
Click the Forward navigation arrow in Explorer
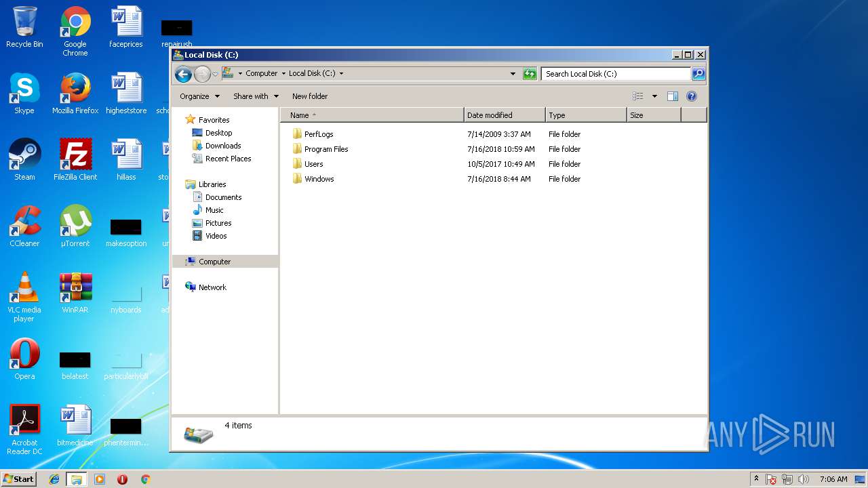point(202,74)
